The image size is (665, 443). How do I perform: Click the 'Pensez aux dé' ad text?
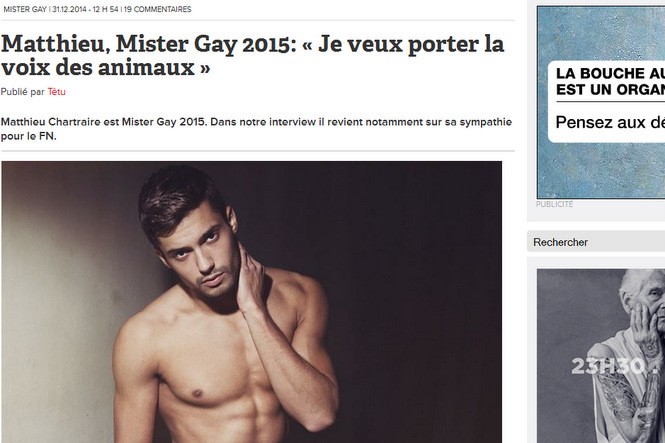click(x=610, y=123)
